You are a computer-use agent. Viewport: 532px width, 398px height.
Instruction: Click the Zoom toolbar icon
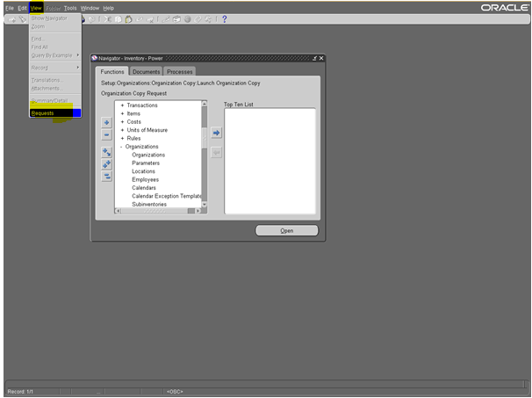[x=176, y=19]
